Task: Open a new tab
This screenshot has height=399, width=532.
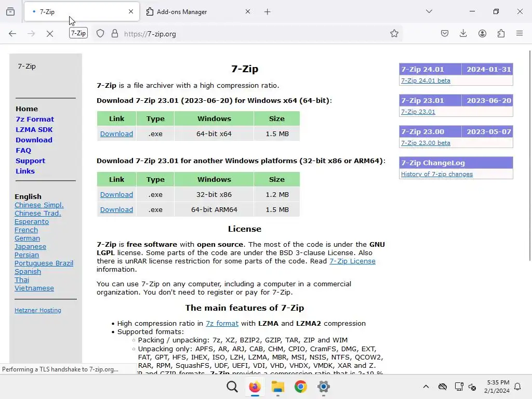Action: coord(268,12)
